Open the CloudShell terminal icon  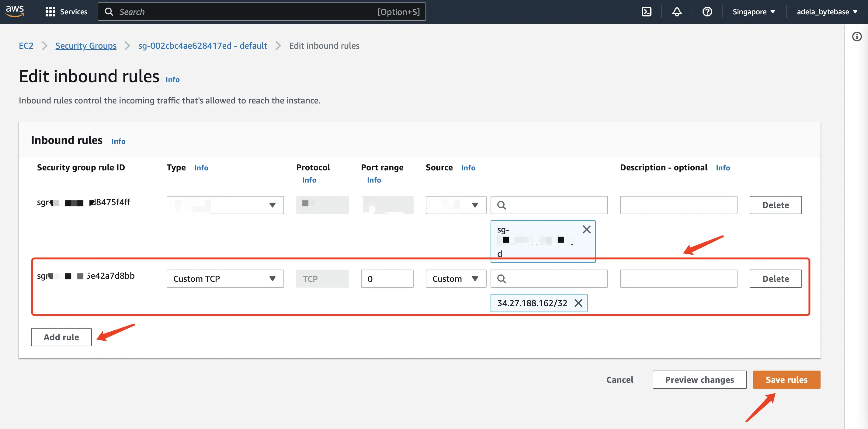(646, 12)
